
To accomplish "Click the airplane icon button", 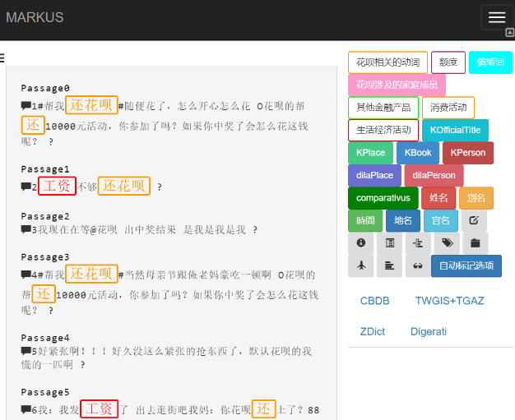I will (x=360, y=265).
